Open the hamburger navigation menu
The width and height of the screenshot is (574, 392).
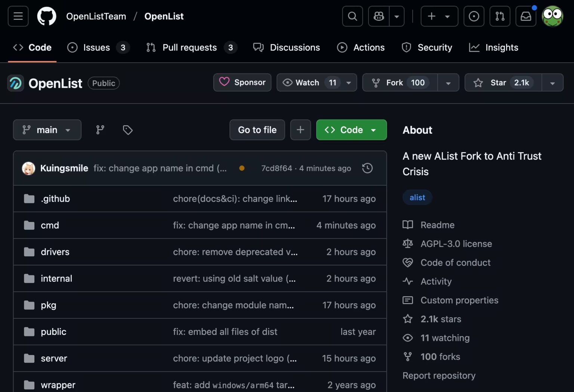pos(18,16)
